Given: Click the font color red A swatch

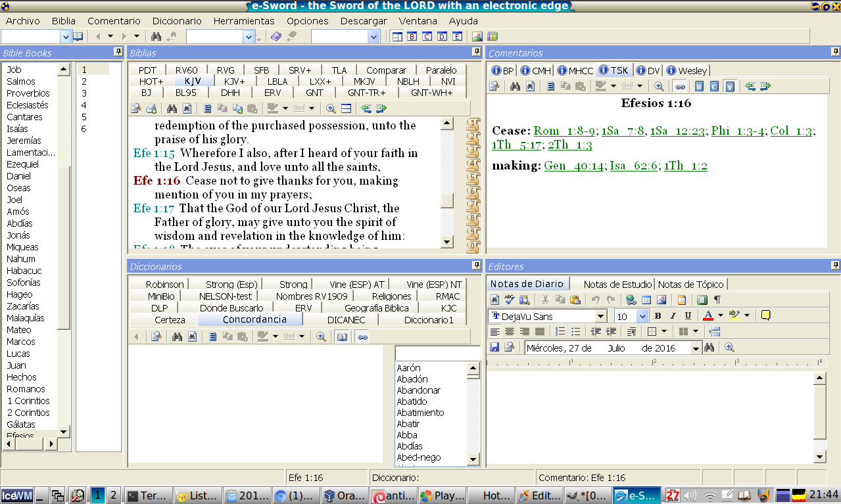Looking at the screenshot, I should tap(708, 316).
